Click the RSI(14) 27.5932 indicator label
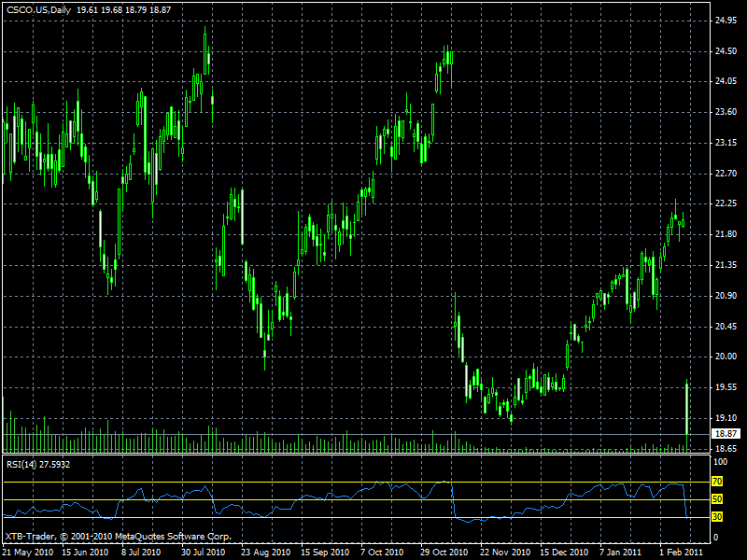 point(38,464)
